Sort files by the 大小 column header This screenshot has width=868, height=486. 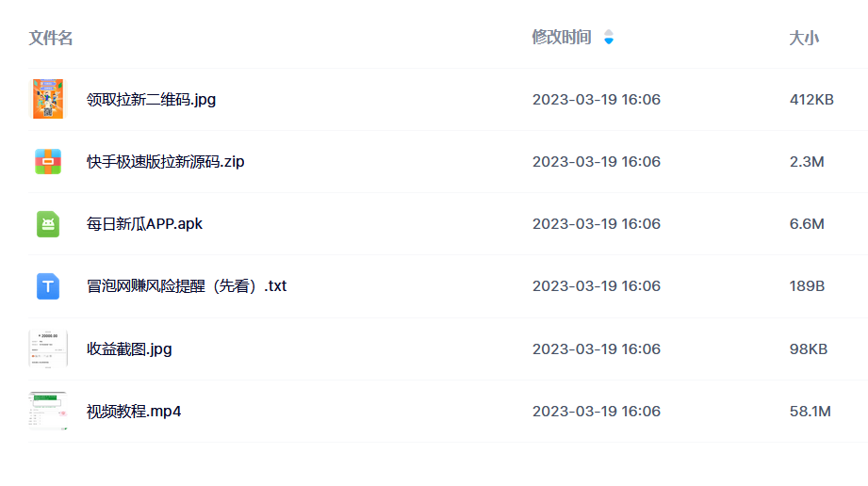point(804,39)
